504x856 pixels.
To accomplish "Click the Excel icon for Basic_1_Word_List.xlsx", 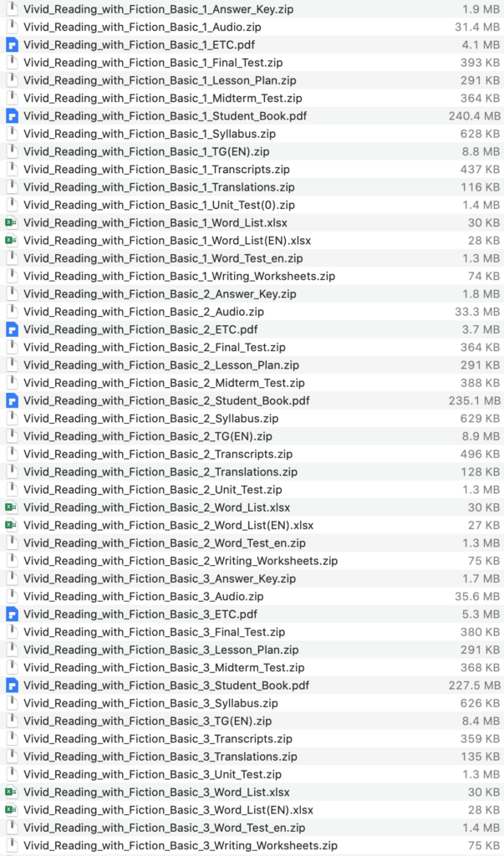I will [12, 222].
